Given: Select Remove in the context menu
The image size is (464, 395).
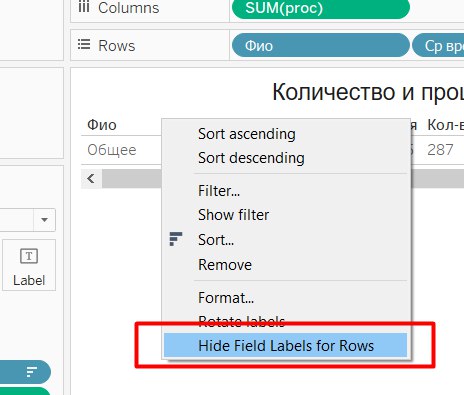Looking at the screenshot, I should click(225, 265).
